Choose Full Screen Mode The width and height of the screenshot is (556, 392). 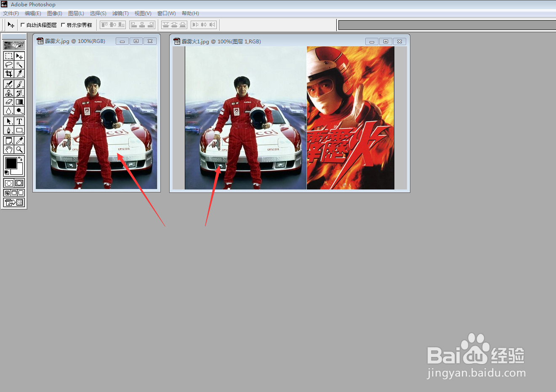(x=21, y=193)
